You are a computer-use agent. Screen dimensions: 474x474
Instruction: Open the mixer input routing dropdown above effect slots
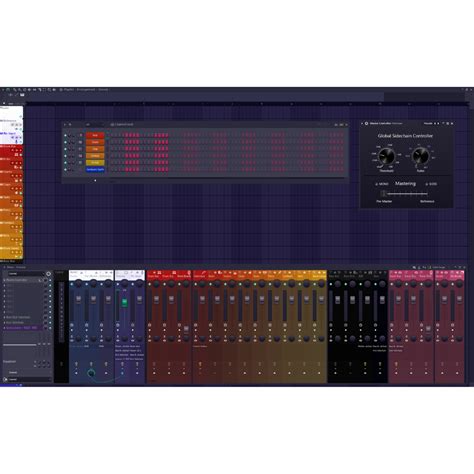pos(25,274)
